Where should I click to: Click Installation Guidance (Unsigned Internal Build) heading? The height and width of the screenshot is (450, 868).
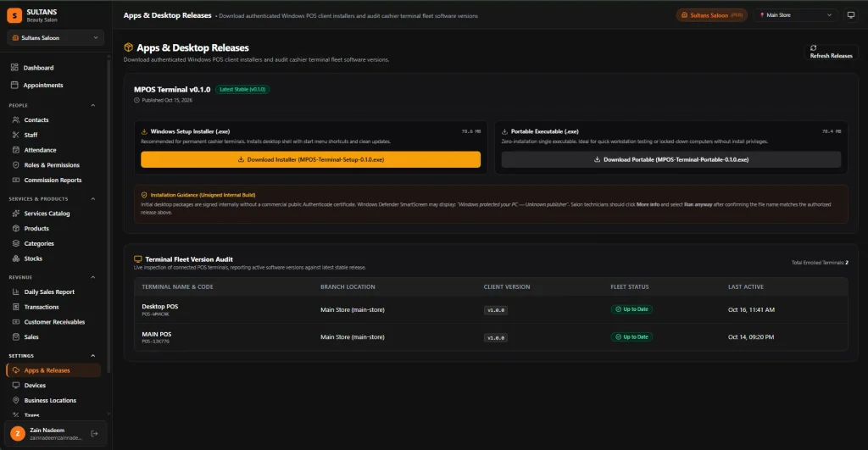click(x=203, y=195)
